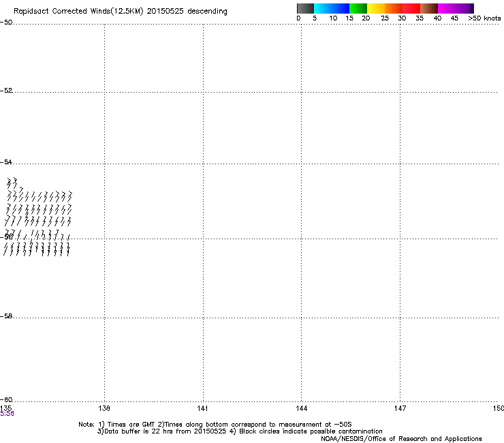Click the -52 latitude axis label

click(6, 91)
